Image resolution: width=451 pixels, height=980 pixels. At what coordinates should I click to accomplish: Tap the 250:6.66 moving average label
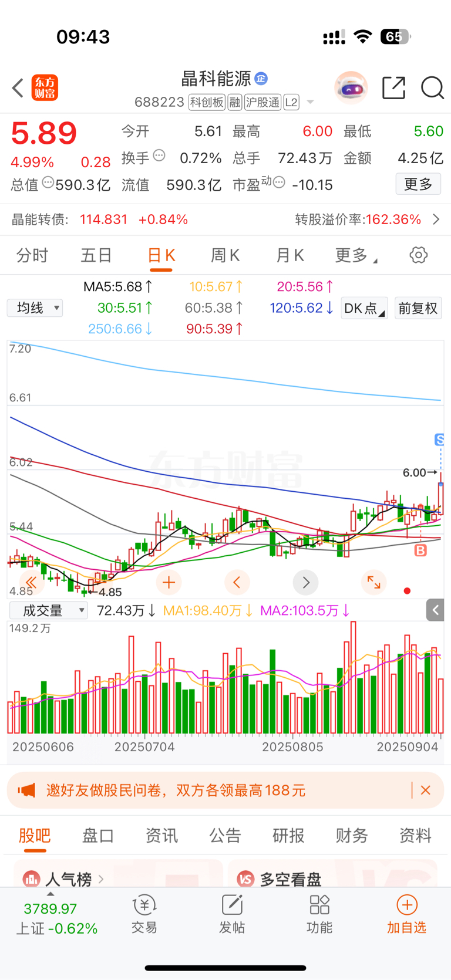[120, 329]
